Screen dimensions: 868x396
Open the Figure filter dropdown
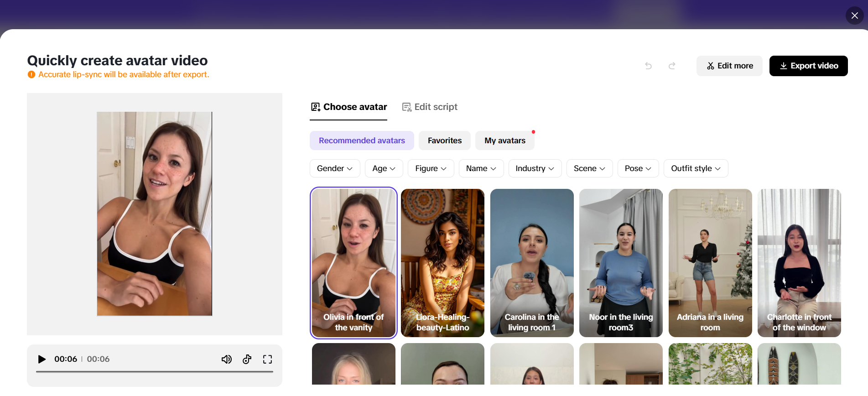pos(431,168)
